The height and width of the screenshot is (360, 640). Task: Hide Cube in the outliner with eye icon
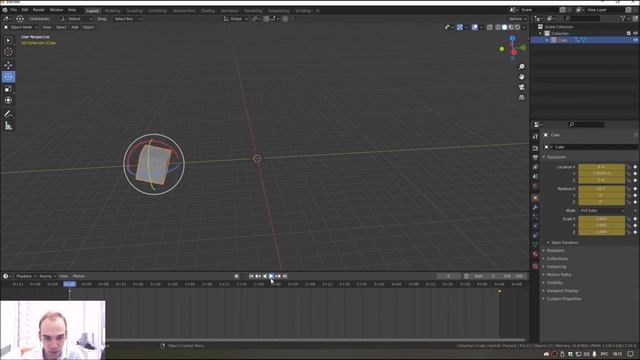635,40
